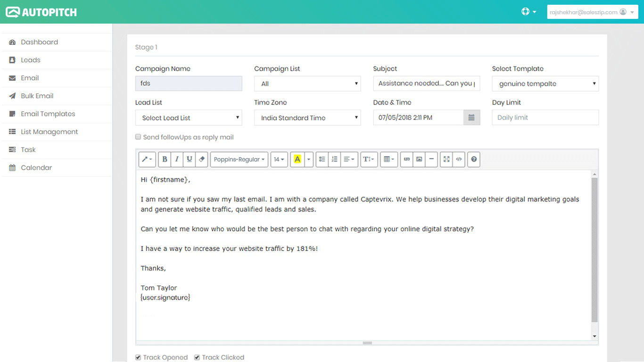Open the font size 14 dropdown
Screen dimensions: 644x362
[x=279, y=159]
